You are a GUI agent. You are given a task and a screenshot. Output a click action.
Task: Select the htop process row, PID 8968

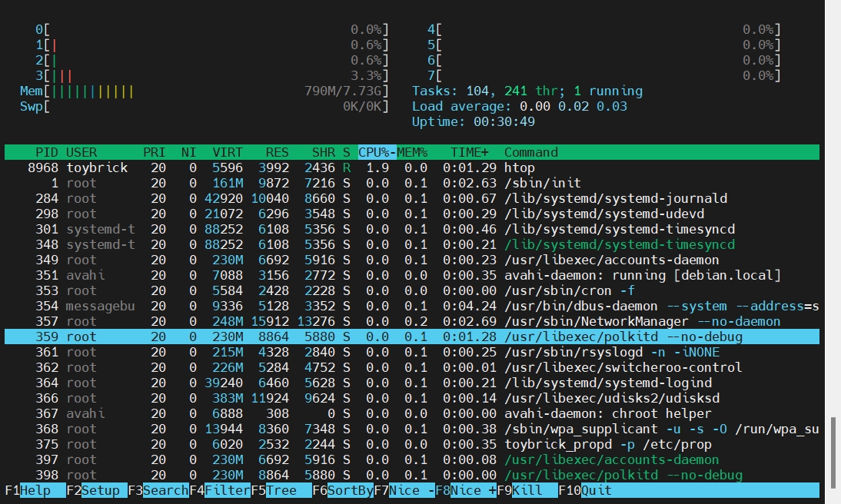(412, 167)
